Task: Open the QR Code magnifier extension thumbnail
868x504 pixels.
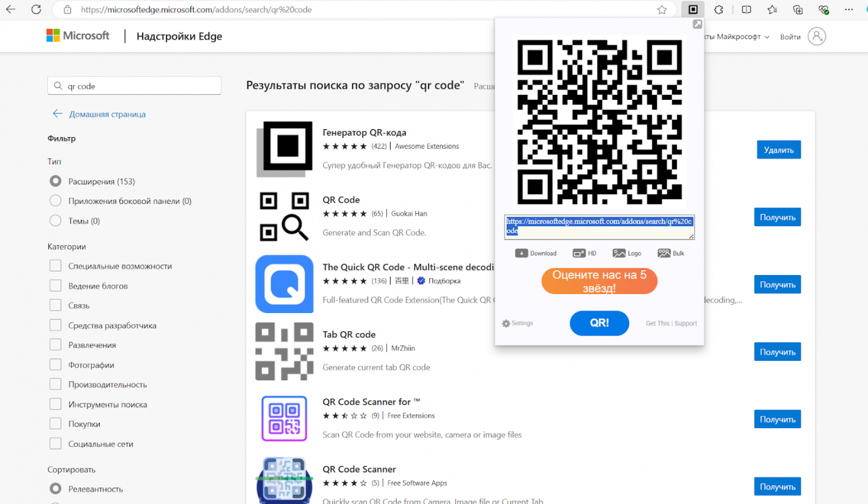Action: [x=284, y=217]
